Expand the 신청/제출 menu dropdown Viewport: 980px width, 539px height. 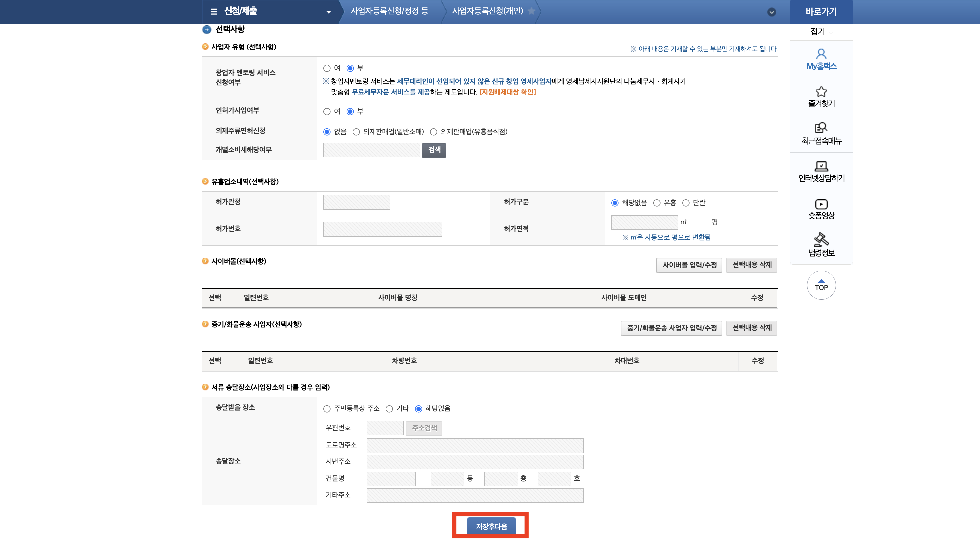(x=328, y=12)
